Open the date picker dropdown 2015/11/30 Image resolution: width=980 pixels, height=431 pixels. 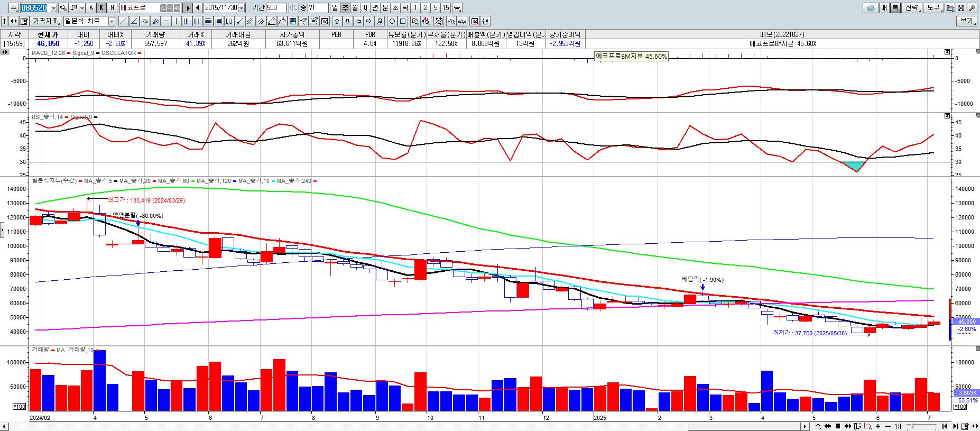coord(241,8)
